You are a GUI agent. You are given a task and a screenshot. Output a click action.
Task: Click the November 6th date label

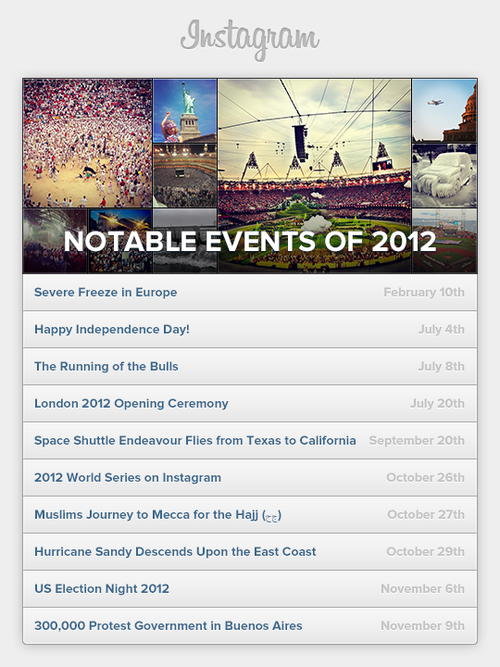[x=423, y=589]
